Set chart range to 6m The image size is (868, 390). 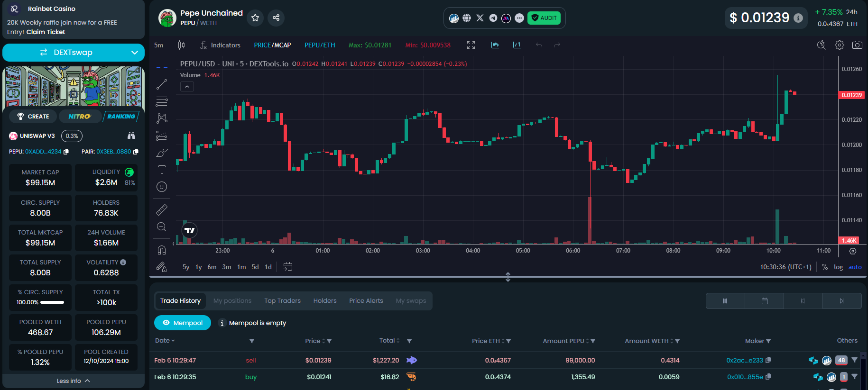[x=212, y=267]
